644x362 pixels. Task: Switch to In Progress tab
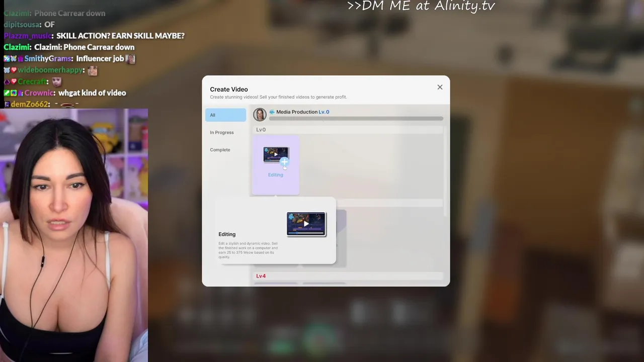click(x=222, y=132)
